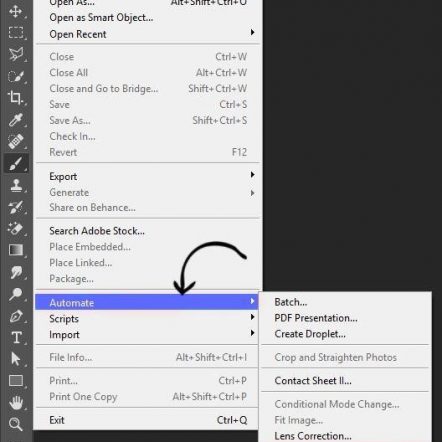Select the Move tool
The height and width of the screenshot is (442, 442).
tap(16, 11)
